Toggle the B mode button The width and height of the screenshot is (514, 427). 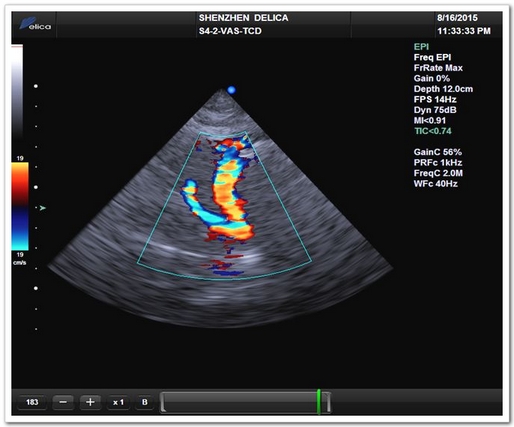point(145,402)
